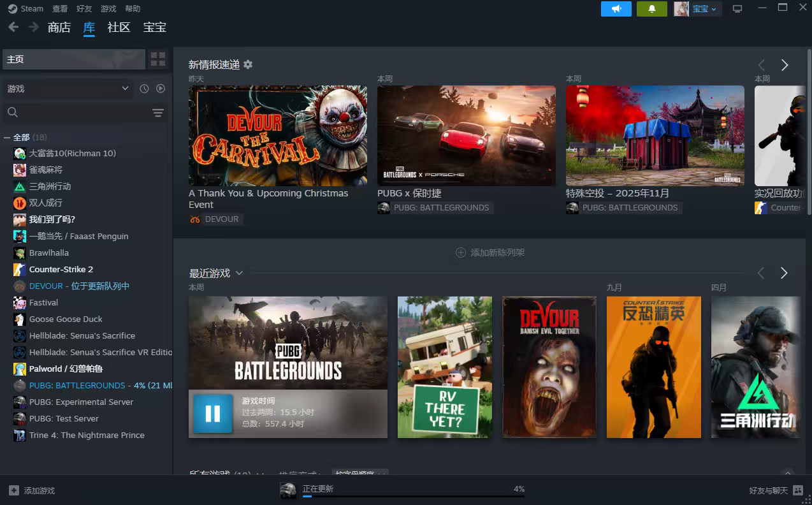
Task: Click the recent activity clock icon
Action: pyautogui.click(x=144, y=89)
